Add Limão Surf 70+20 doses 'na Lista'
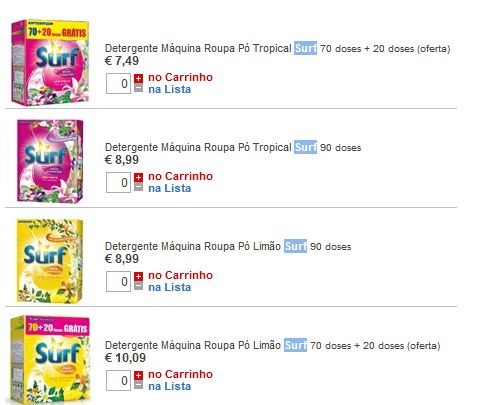 170,386
